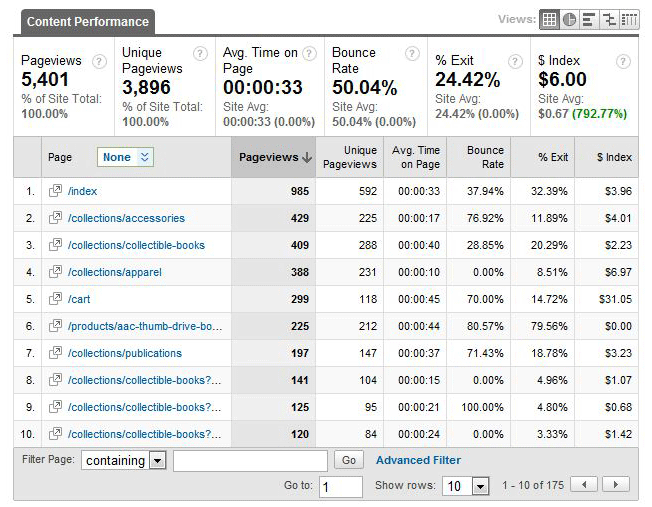
Task: Click the Filter Page text field
Action: pos(250,461)
